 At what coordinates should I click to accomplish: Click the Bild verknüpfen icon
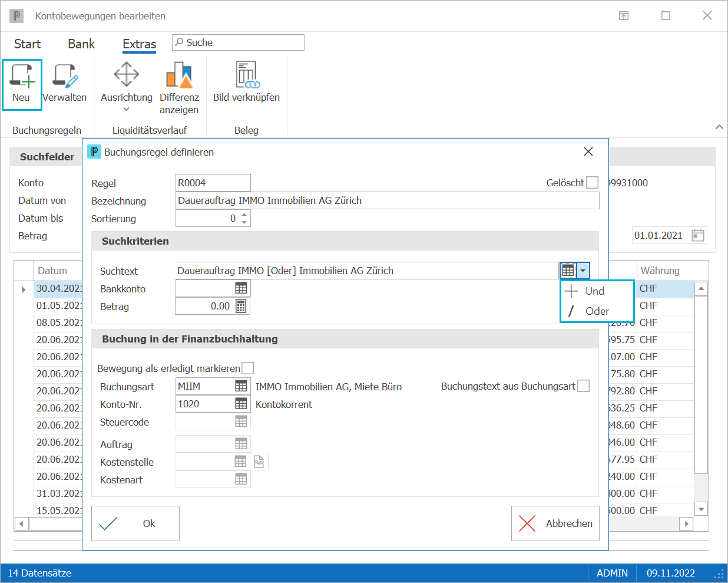pos(247,75)
